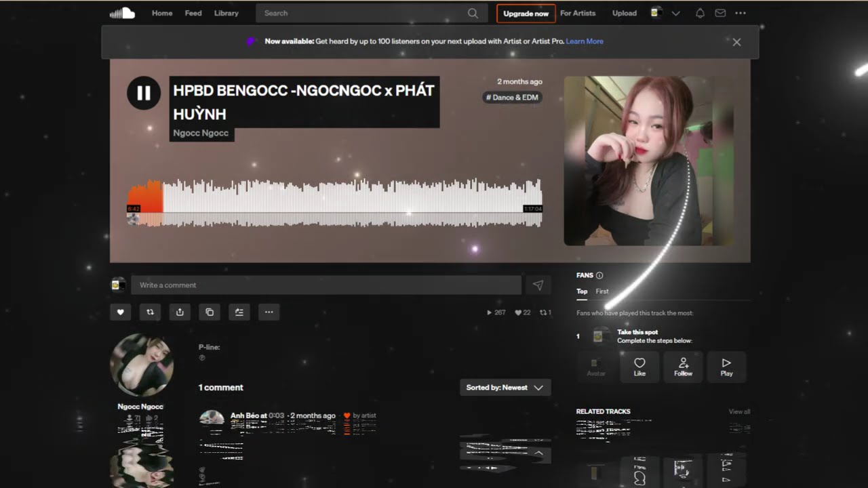The image size is (868, 488).
Task: Open the Dance & EDM tag
Action: click(x=512, y=98)
